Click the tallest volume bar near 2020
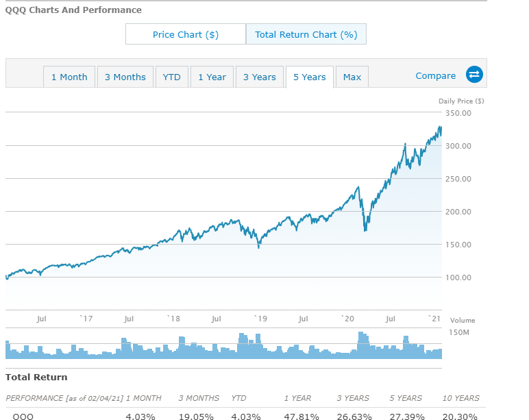 click(361, 345)
